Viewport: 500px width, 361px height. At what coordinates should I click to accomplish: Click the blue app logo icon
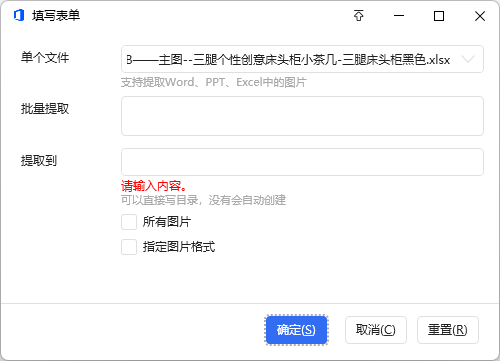19,16
